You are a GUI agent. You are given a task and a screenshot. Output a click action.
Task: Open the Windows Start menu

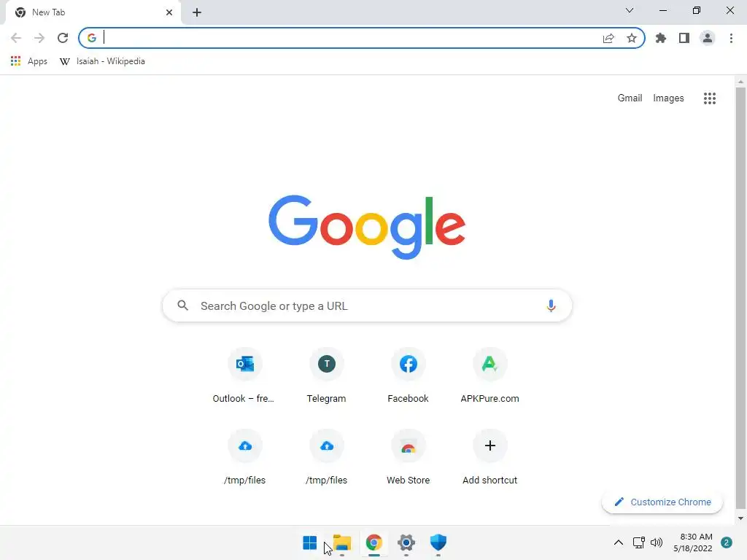(309, 542)
